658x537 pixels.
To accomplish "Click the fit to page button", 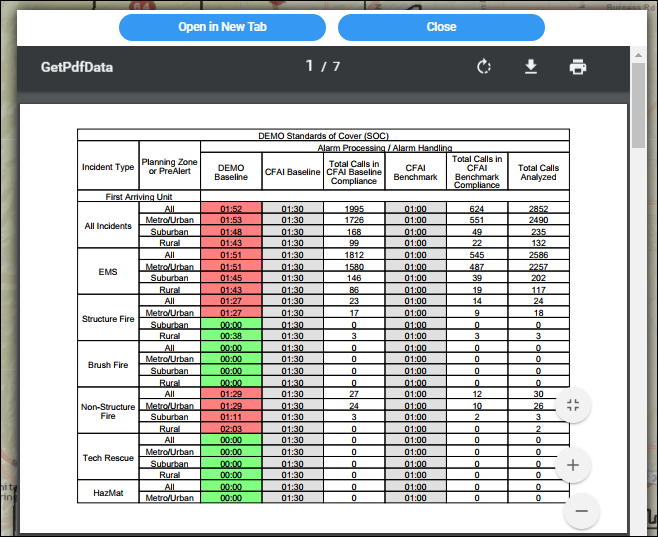I will (573, 405).
